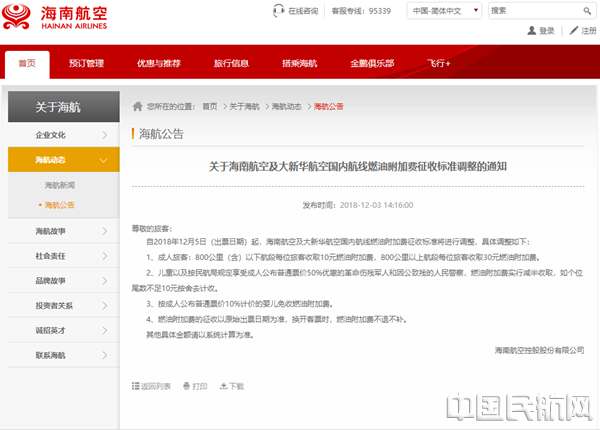The image size is (600, 430).
Task: Click 下载 link text
Action: (x=236, y=386)
